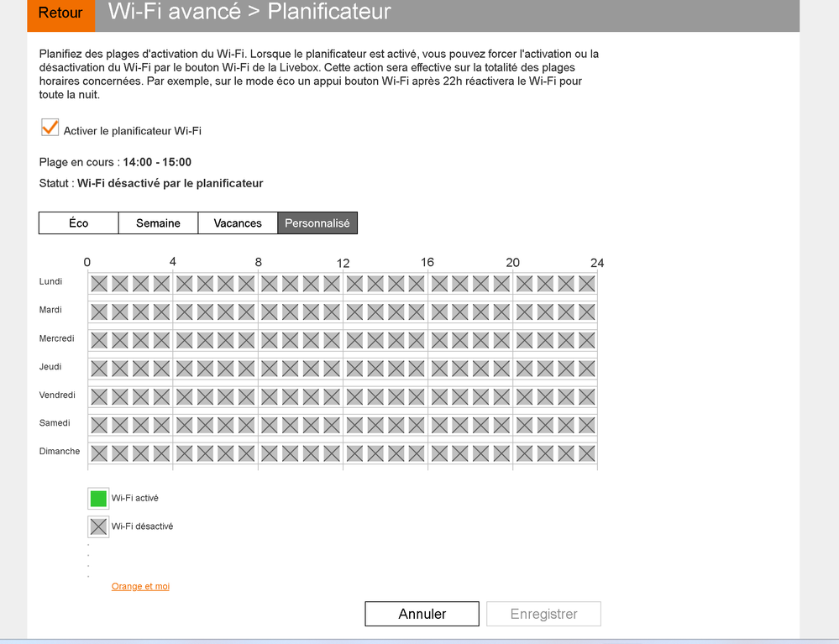The image size is (839, 644).
Task: Toggle the Vendredi 8h–9h Wi-Fi slot
Action: pyautogui.click(x=269, y=396)
